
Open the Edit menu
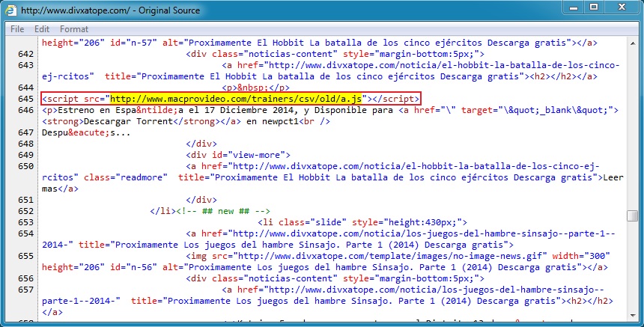pyautogui.click(x=42, y=28)
